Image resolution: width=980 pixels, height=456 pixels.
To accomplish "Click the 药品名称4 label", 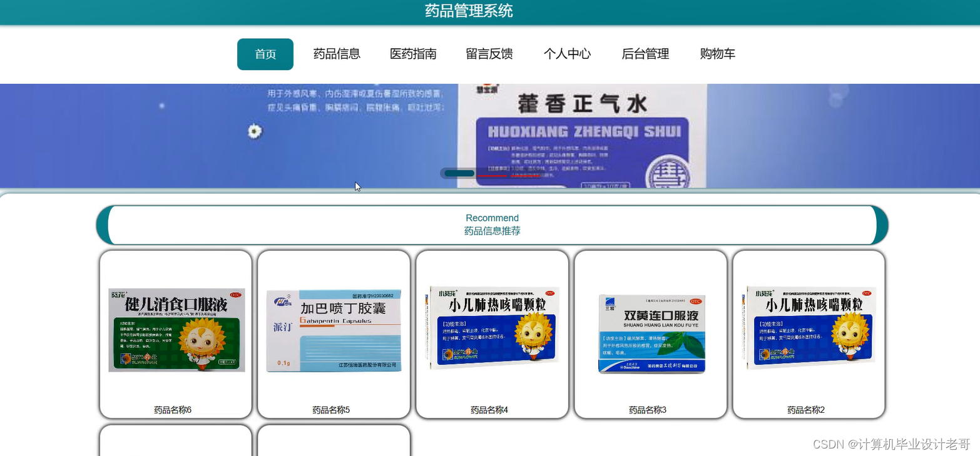I will click(x=489, y=410).
